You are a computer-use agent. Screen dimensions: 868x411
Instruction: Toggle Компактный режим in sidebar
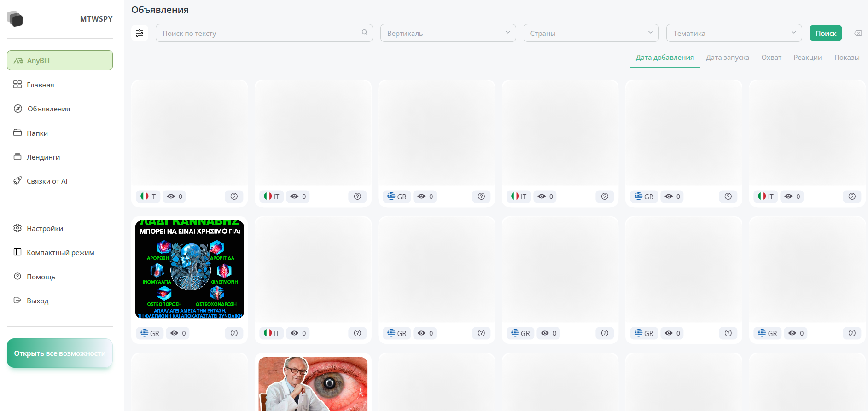60,253
